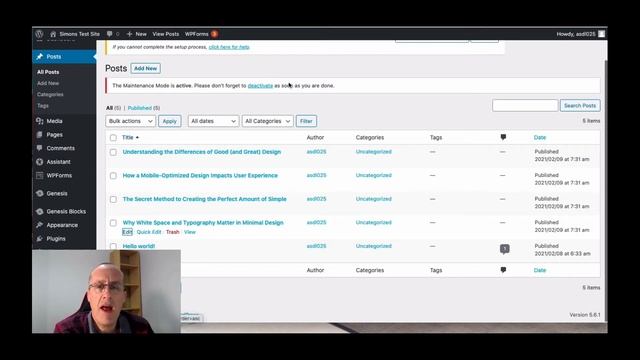The image size is (640, 360).
Task: Click the author link in the Mobile-Optimized row
Action: 316,176
